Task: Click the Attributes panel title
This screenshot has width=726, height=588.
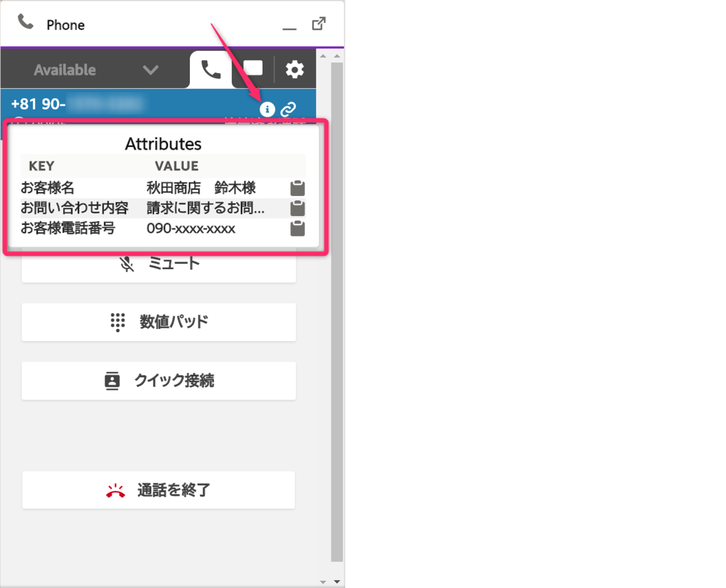Action: pos(163,144)
